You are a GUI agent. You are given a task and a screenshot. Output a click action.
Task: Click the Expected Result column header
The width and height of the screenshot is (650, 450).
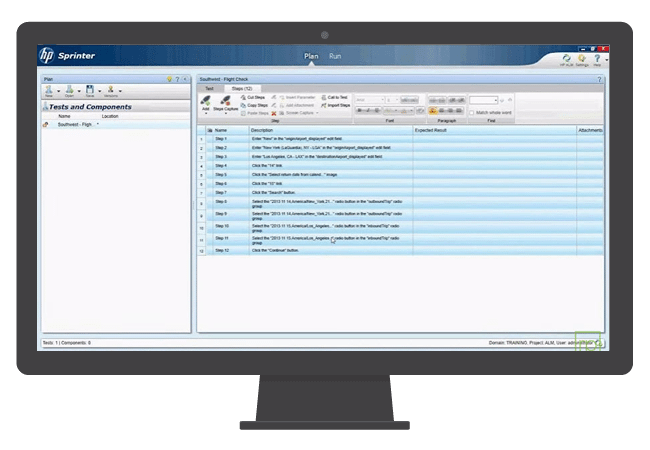pyautogui.click(x=495, y=130)
